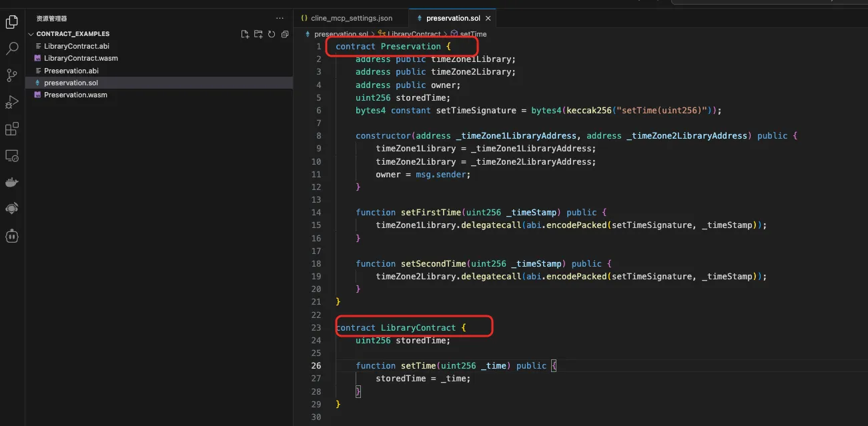Screen dimensions: 868x426
Task: Click '_timeZone2LibraryAddress' in constructor parameters line 8
Action: coord(687,136)
